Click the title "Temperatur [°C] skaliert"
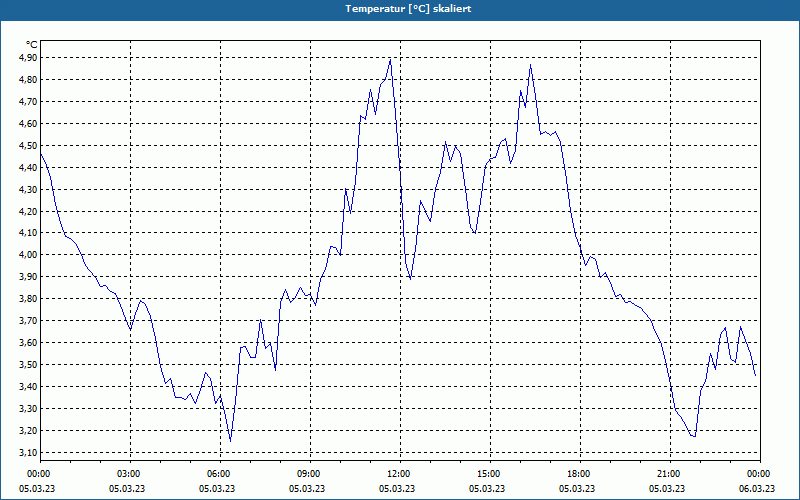This screenshot has width=800, height=500. pos(408,9)
